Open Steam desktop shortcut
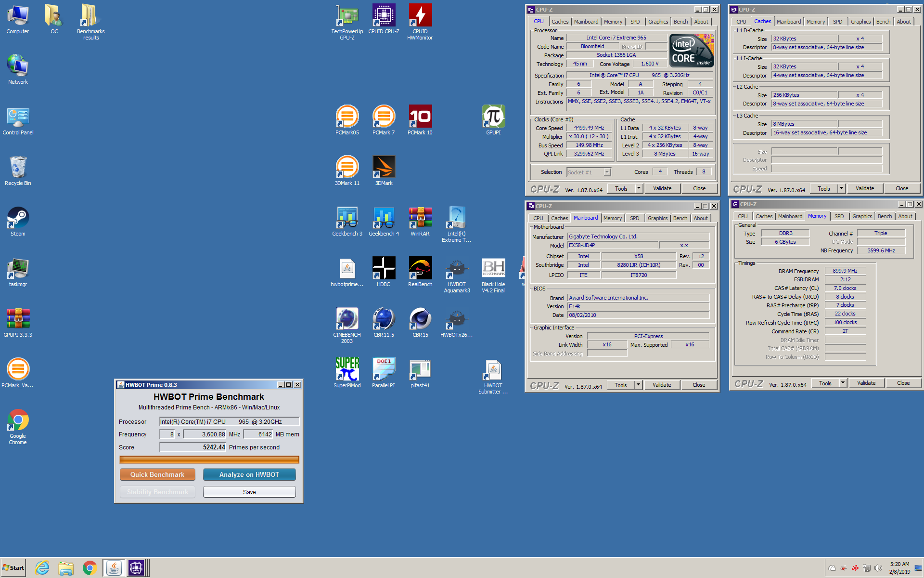This screenshot has height=578, width=924. pos(18,222)
